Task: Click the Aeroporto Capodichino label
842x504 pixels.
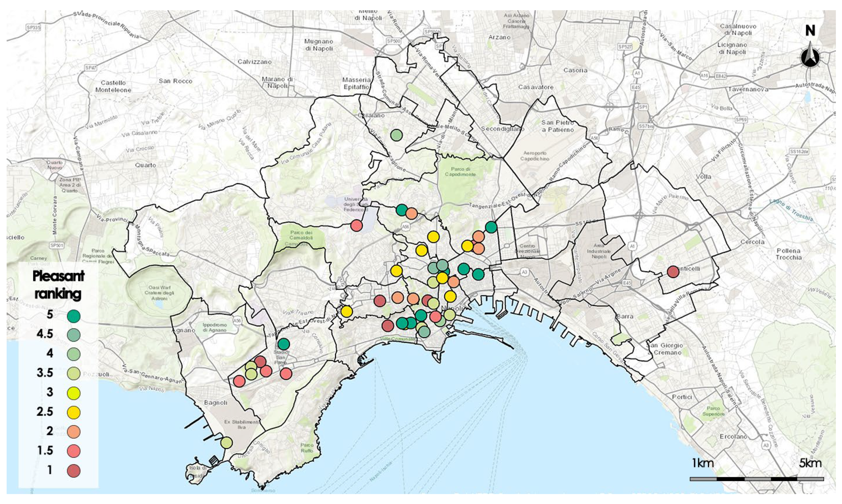Action: 534,156
